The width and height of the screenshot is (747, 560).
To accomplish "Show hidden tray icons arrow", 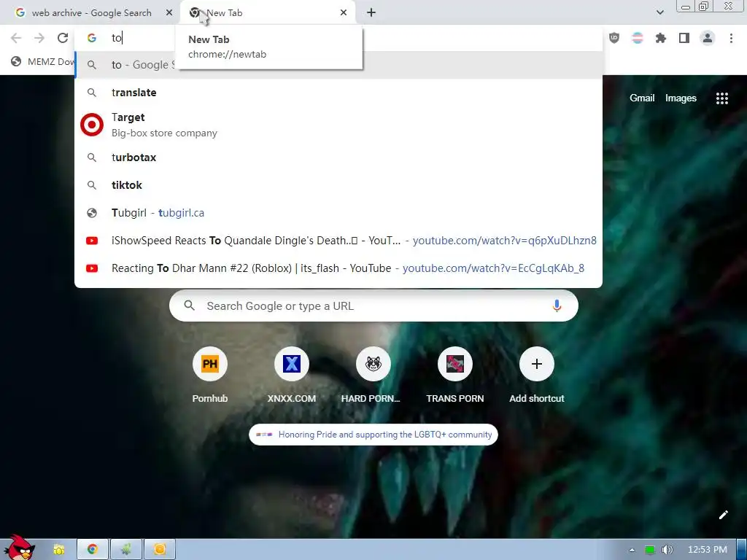I will [x=632, y=550].
